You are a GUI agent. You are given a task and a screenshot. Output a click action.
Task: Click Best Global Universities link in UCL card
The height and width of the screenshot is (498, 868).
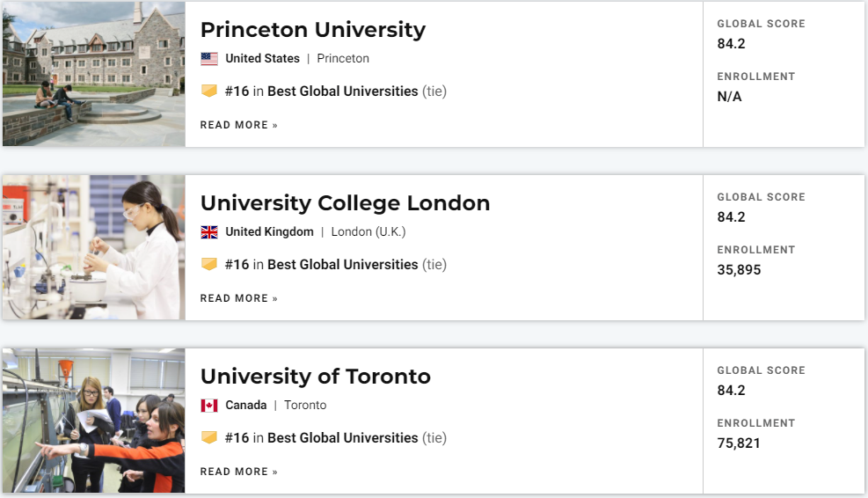coord(342,265)
